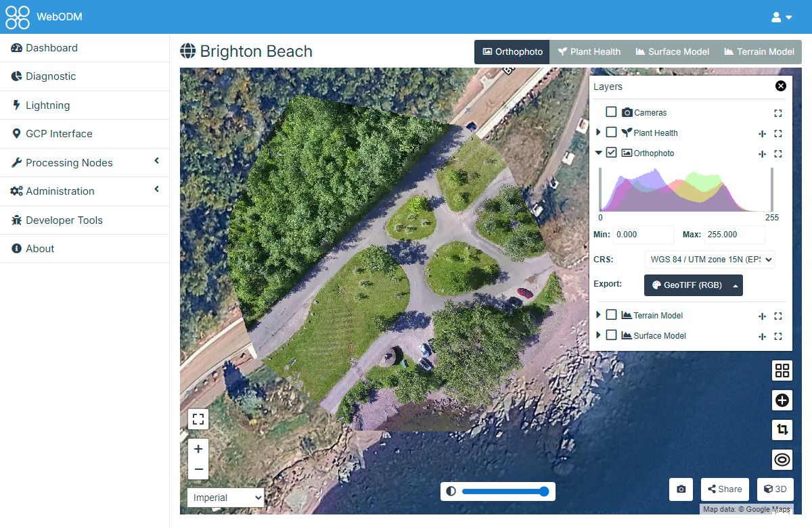Open the Plant Health tab
Screen dimensions: 812x528
point(589,51)
